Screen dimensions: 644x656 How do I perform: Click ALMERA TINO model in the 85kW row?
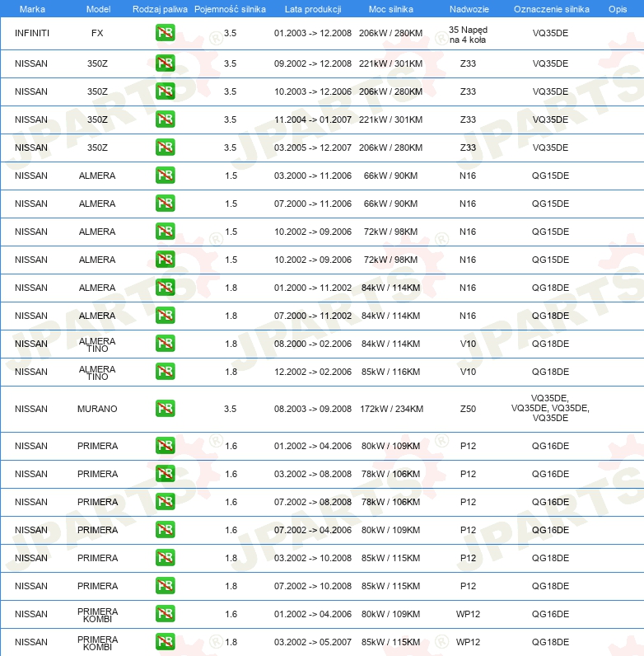pos(97,373)
